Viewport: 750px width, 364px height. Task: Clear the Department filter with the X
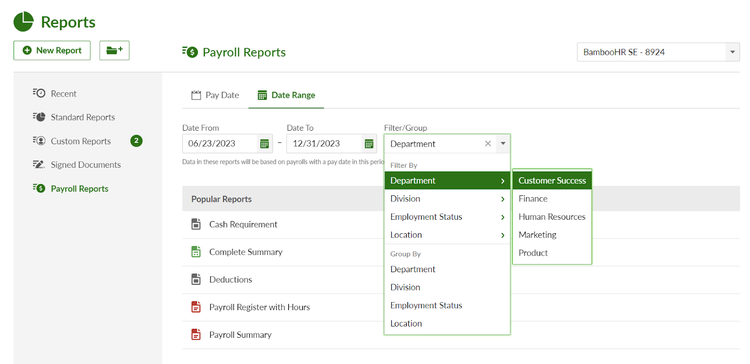point(488,143)
